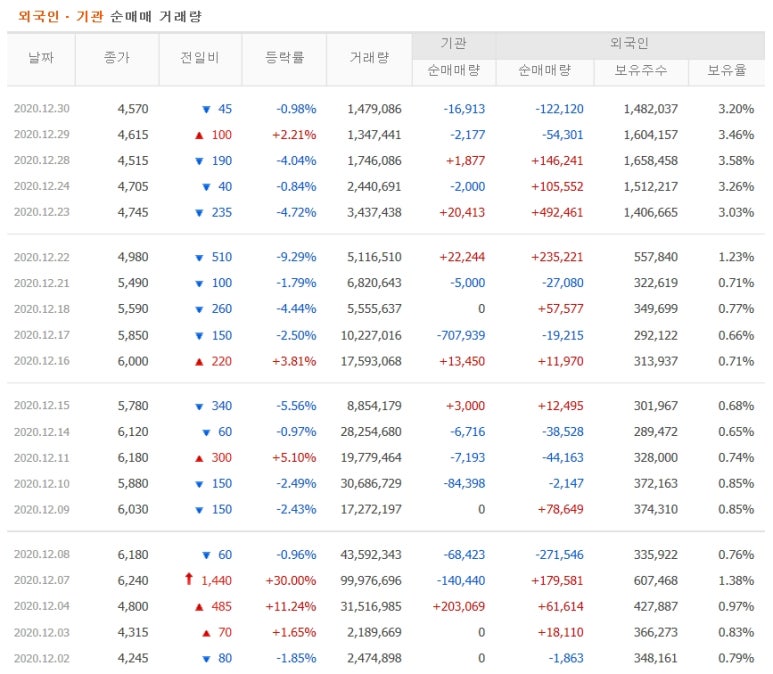Click the blue down triangle beside 80
773x674 pixels.
207,659
